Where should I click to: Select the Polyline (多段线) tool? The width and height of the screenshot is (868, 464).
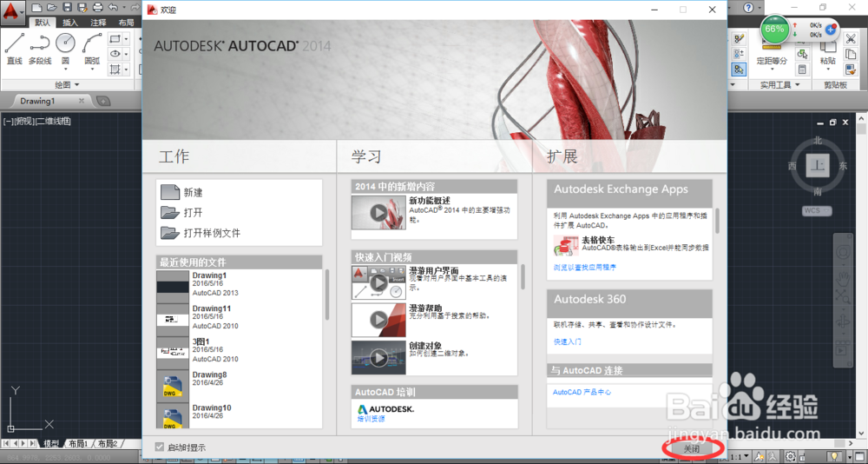point(40,49)
